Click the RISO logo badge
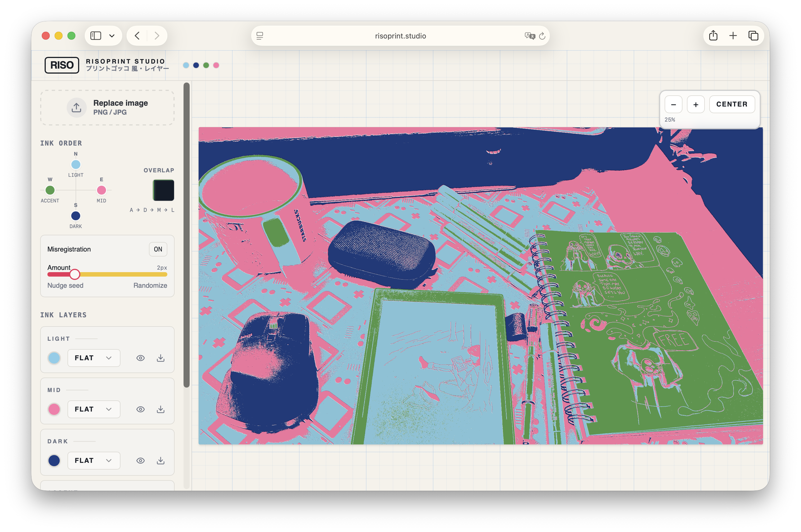Screen dimensions: 801x532 click(62, 65)
